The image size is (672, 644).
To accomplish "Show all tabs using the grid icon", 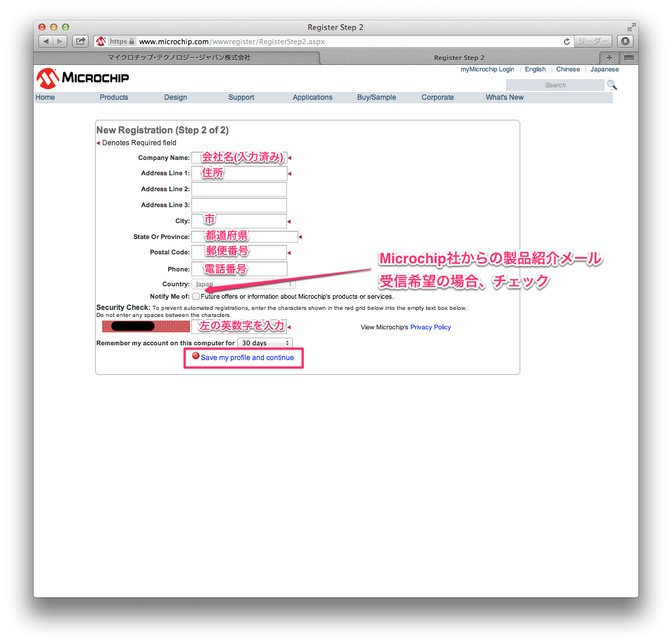I will pos(628,58).
